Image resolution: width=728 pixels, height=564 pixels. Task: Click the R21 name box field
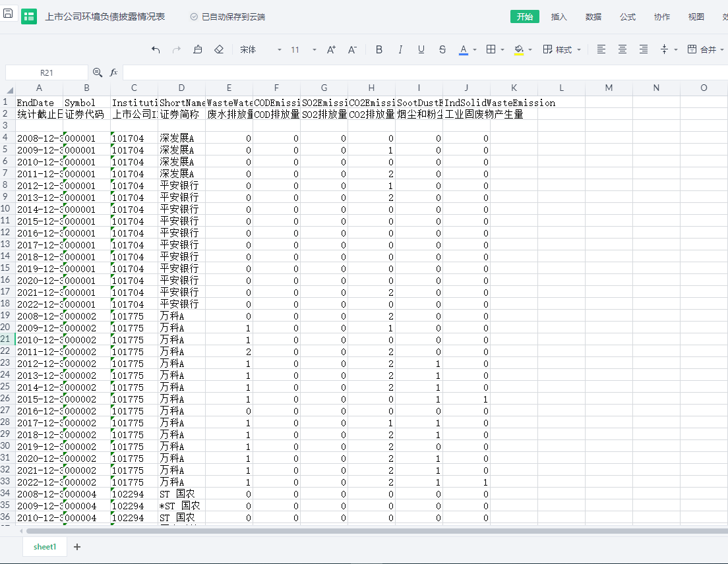point(46,73)
